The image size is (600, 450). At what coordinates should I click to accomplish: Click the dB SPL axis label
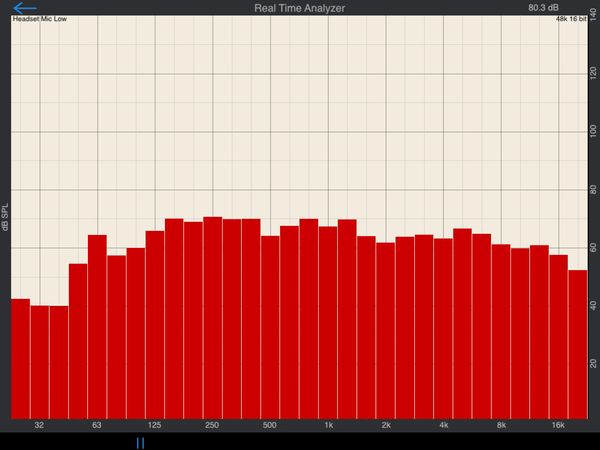(x=5, y=218)
